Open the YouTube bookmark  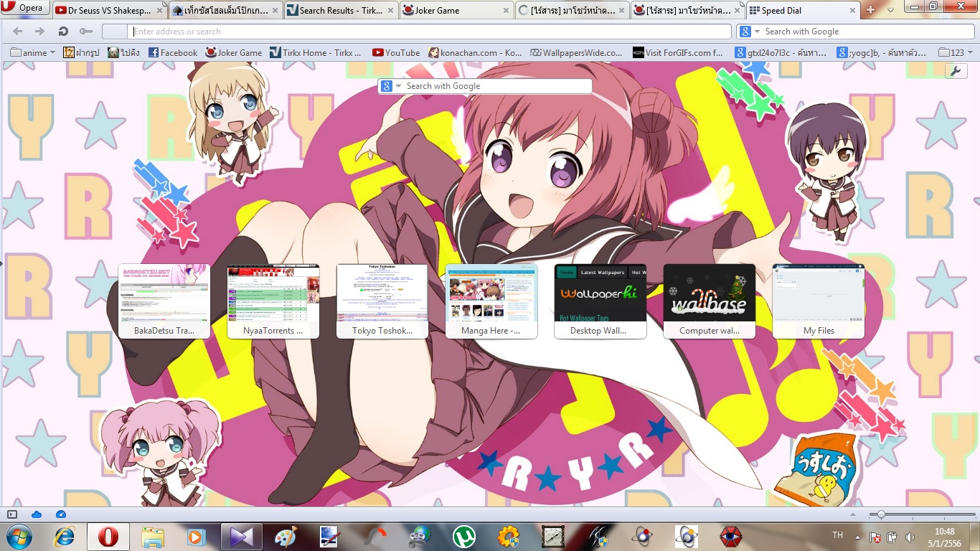[x=396, y=52]
